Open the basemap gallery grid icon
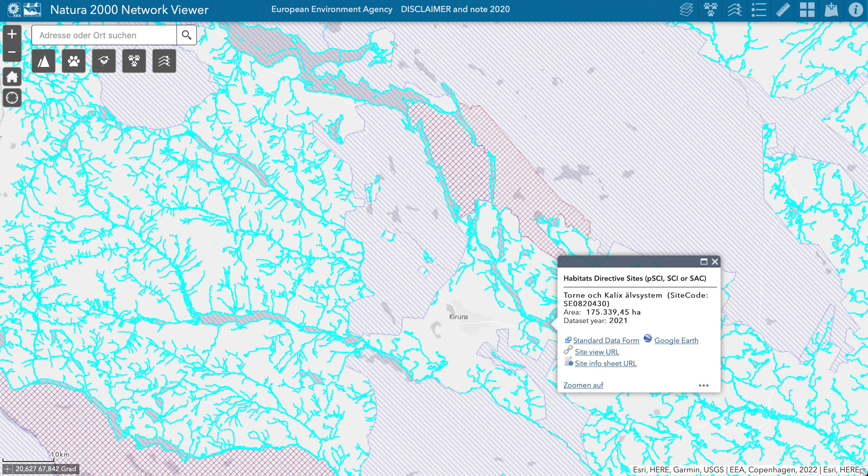This screenshot has width=868, height=476. click(807, 9)
